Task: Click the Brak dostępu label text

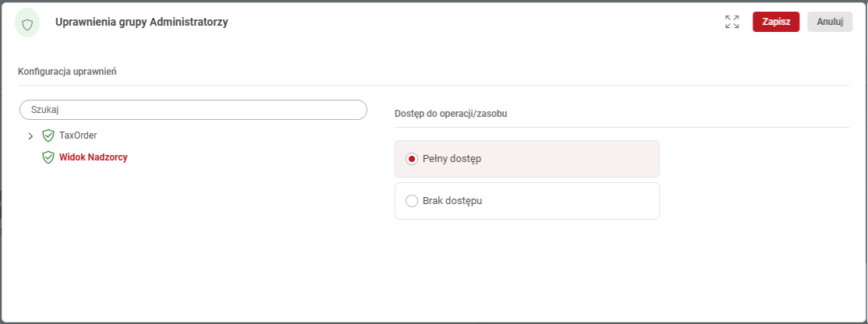Action: 452,201
